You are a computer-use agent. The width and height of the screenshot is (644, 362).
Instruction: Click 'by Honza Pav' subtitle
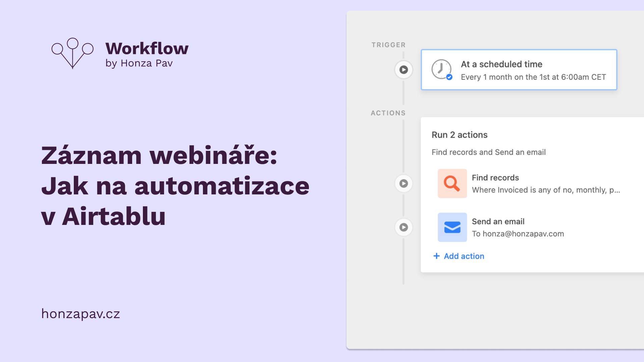[139, 63]
